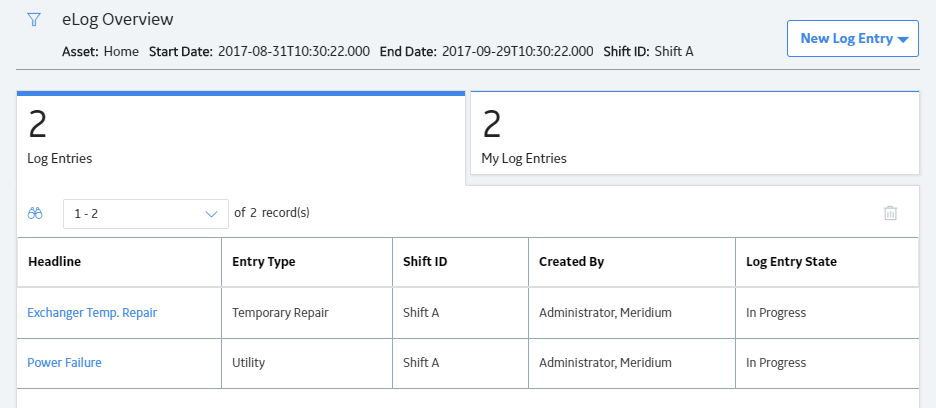936x408 pixels.
Task: Open the filter funnel icon
Action: click(34, 20)
